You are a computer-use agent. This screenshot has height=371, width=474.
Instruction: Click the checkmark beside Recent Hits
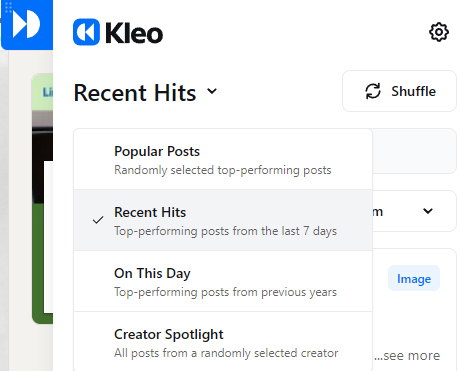[98, 220]
